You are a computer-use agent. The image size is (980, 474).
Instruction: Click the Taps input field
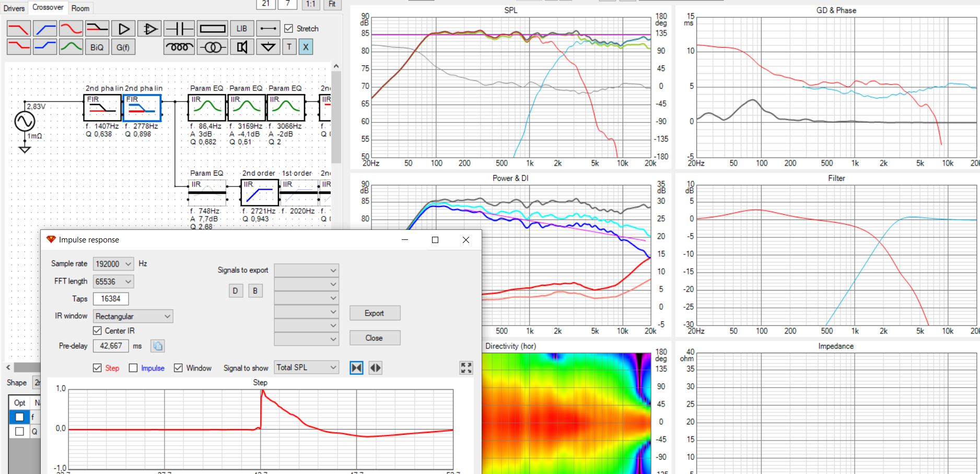111,299
